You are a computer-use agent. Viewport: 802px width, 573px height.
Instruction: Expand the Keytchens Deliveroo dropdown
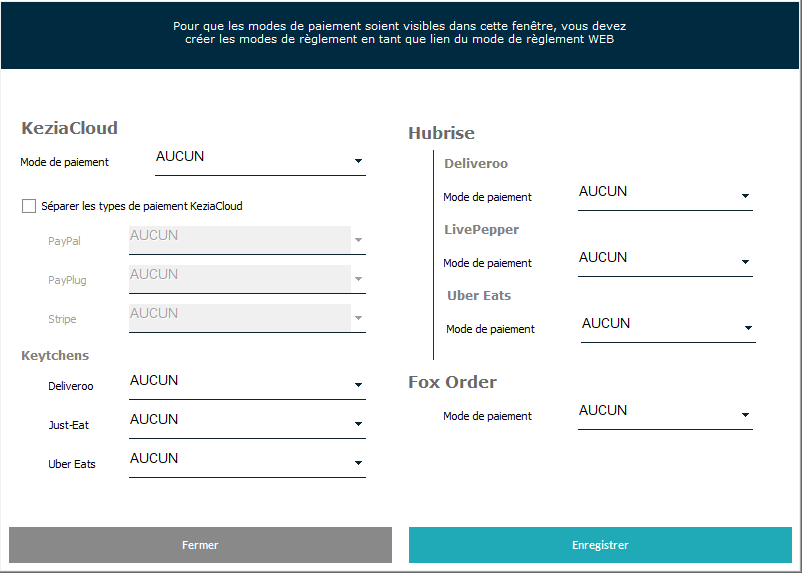pos(358,385)
